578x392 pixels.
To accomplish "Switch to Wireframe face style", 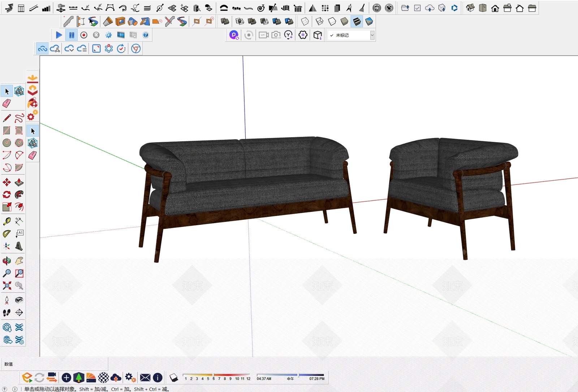I will pos(320,21).
